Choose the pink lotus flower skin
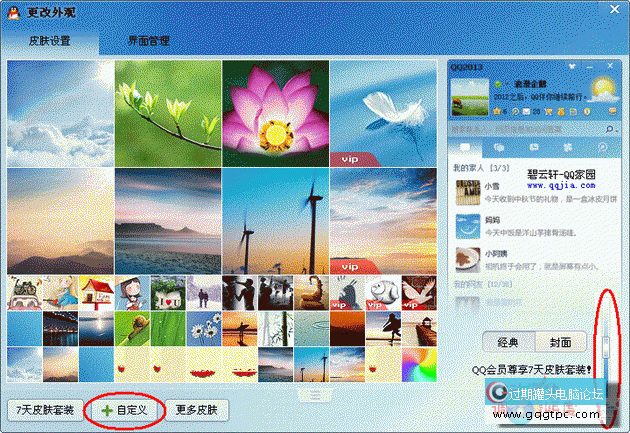Screen dimensions: 630x433 coord(275,112)
